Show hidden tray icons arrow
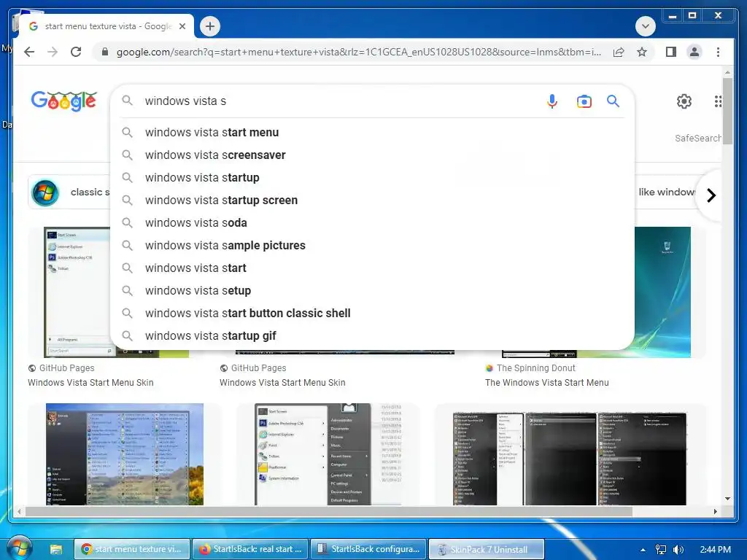 tap(643, 550)
